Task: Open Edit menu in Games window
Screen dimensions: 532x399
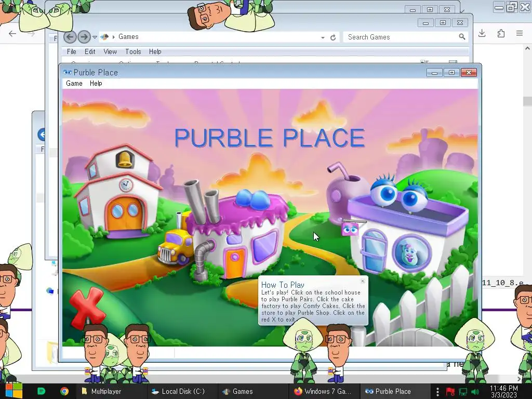Action: click(x=90, y=51)
